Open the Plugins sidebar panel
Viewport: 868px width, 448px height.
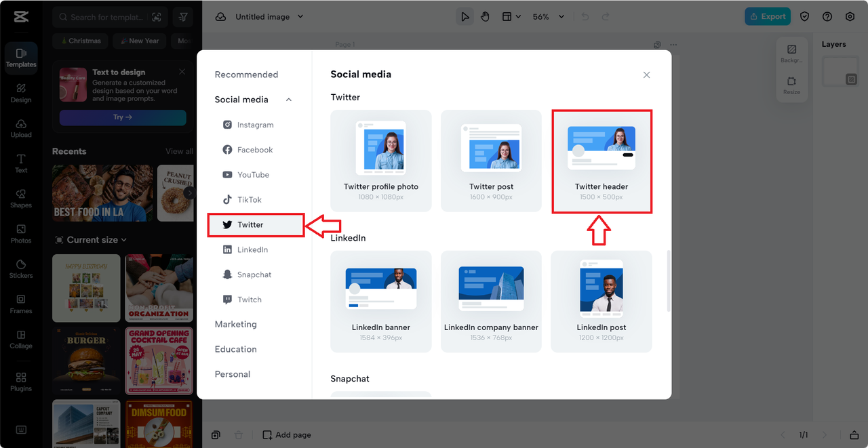pyautogui.click(x=21, y=382)
